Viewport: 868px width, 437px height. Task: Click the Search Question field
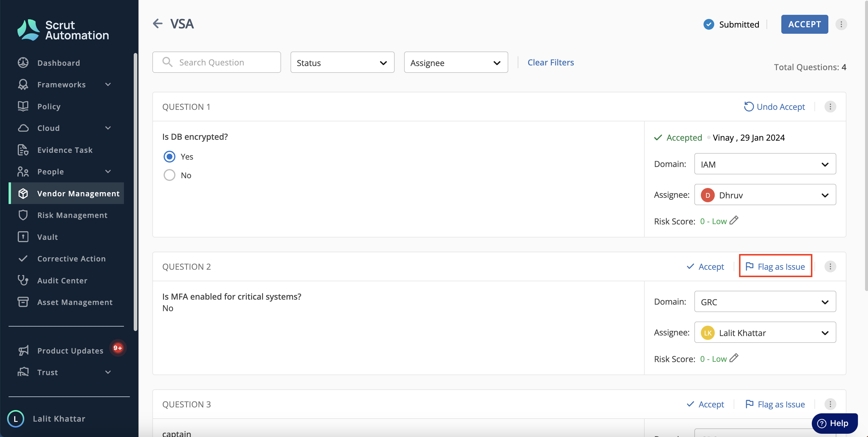[x=216, y=62]
